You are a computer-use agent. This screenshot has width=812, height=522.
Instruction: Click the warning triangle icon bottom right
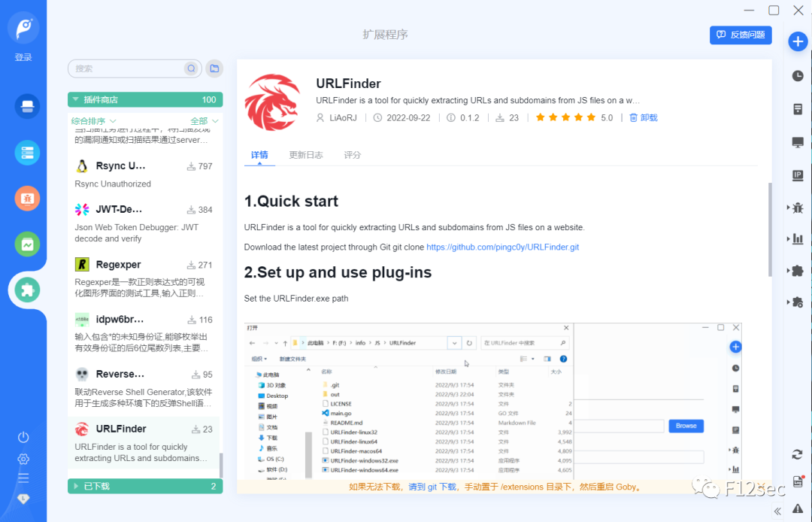(798, 508)
